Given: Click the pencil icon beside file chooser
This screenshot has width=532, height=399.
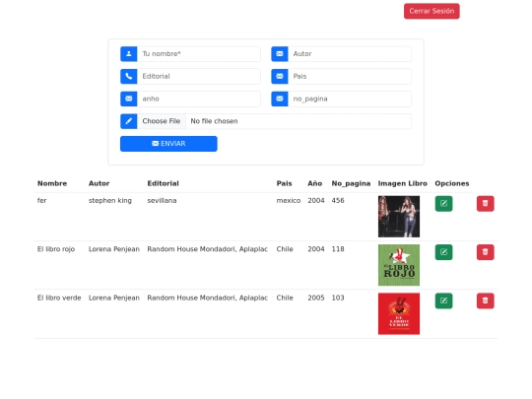Looking at the screenshot, I should pos(129,121).
